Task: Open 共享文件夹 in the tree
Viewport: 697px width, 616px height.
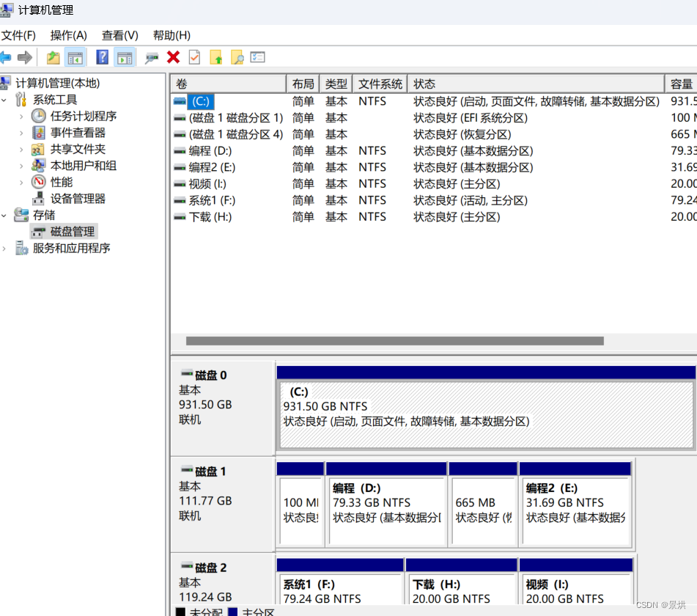Action: coord(78,149)
